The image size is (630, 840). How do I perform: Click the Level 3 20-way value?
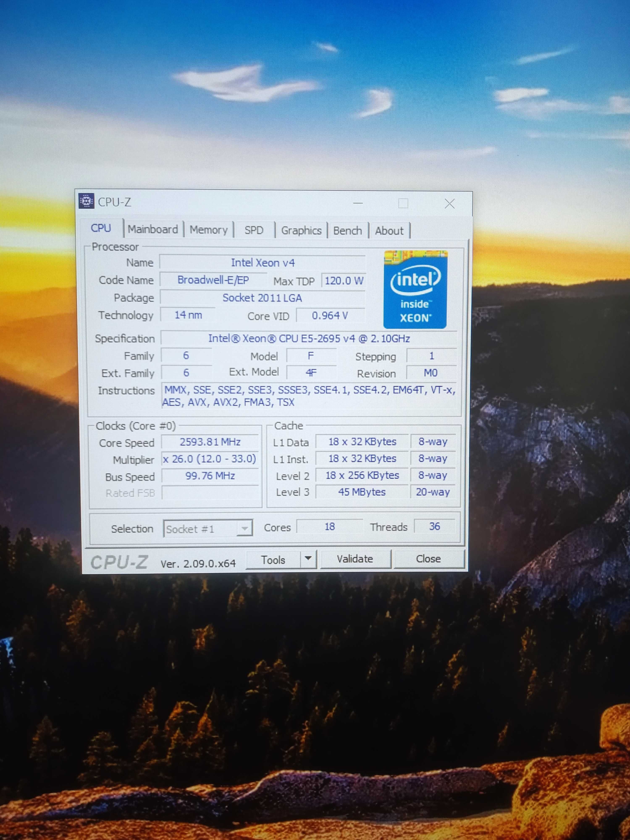point(433,492)
